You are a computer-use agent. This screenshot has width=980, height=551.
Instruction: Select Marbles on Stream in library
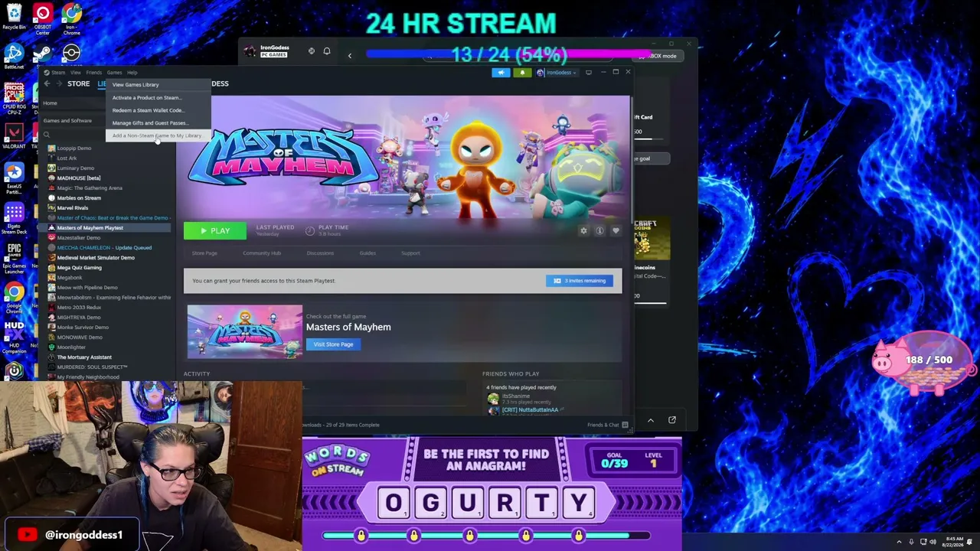point(79,197)
